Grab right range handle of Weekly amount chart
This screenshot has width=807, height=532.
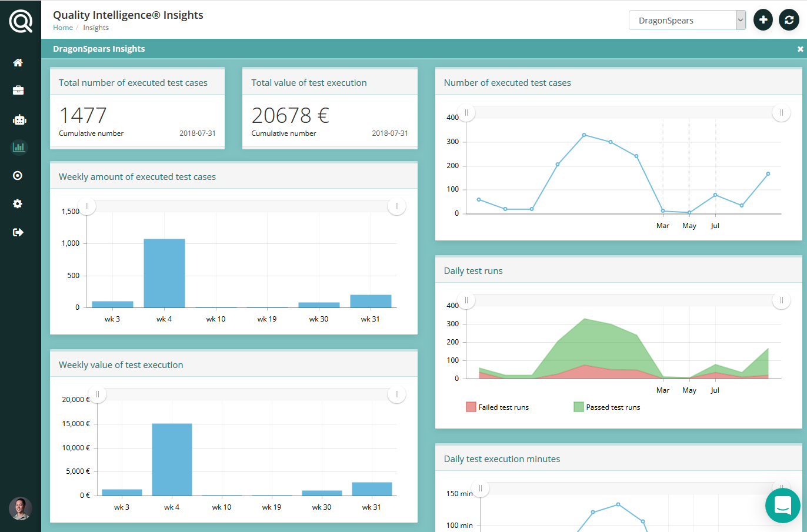397,206
